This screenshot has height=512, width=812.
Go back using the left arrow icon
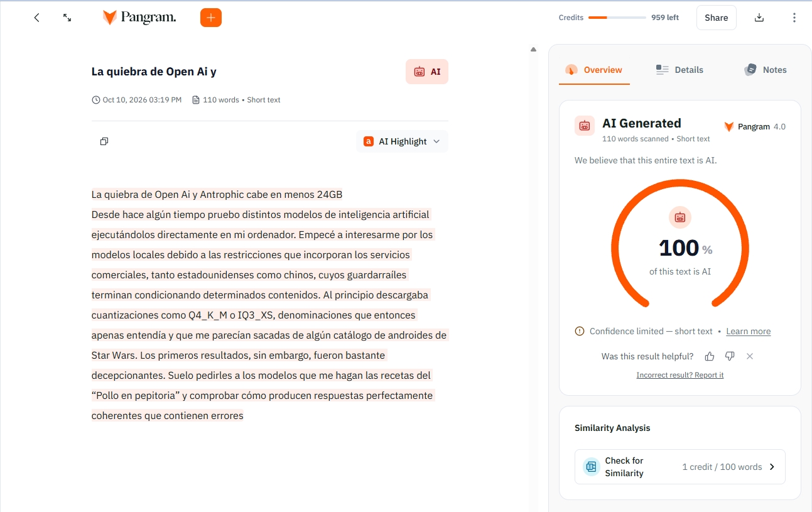(x=36, y=18)
